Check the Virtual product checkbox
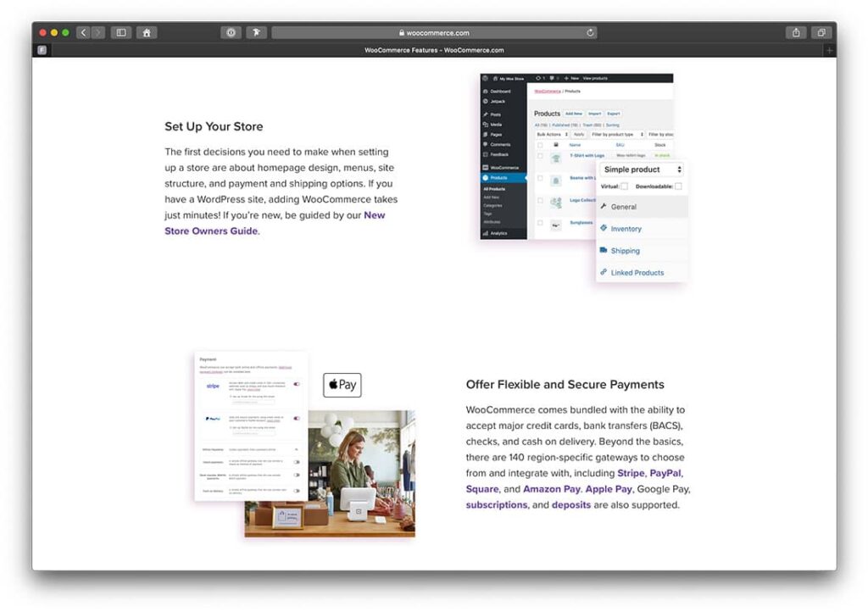 625,186
